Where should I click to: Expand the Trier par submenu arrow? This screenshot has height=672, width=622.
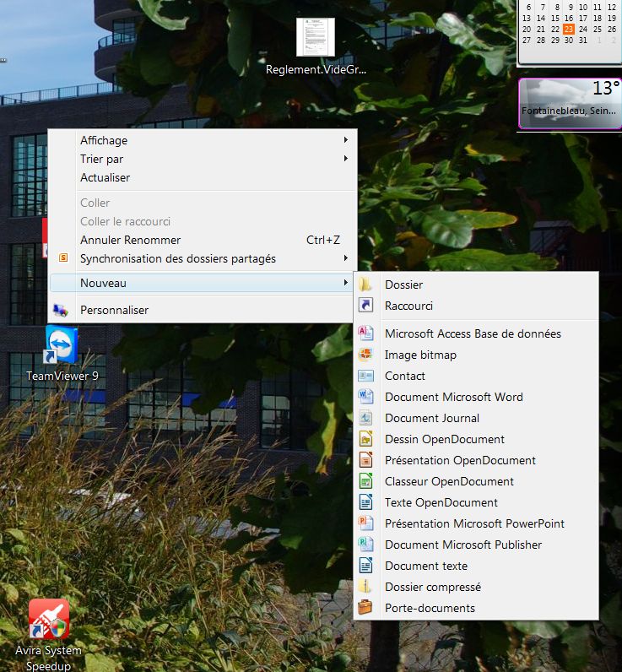[x=345, y=159]
